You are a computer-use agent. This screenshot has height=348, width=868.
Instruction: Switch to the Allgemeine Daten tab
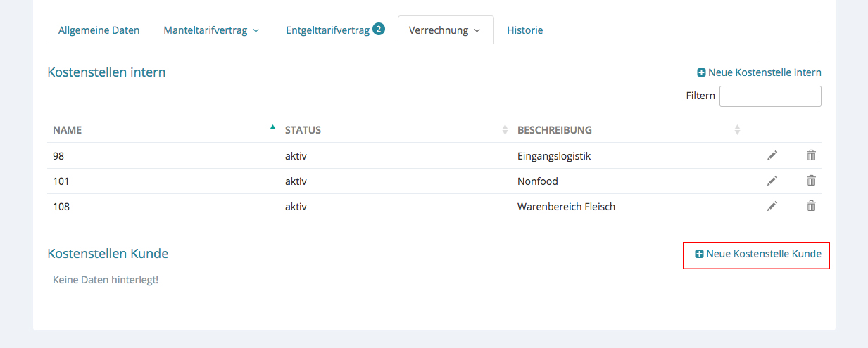(x=99, y=30)
